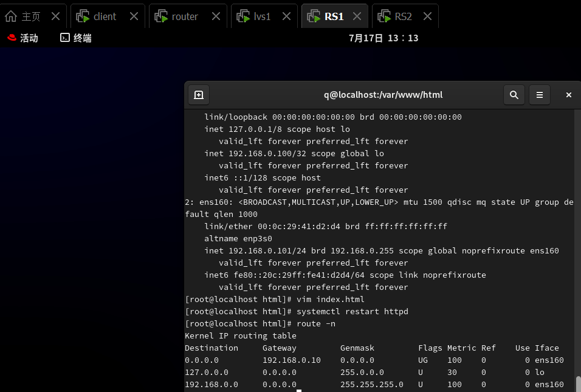This screenshot has height=392, width=581.
Task: Click the 'inet 127.0.0.1/8' line
Action: pos(277,129)
